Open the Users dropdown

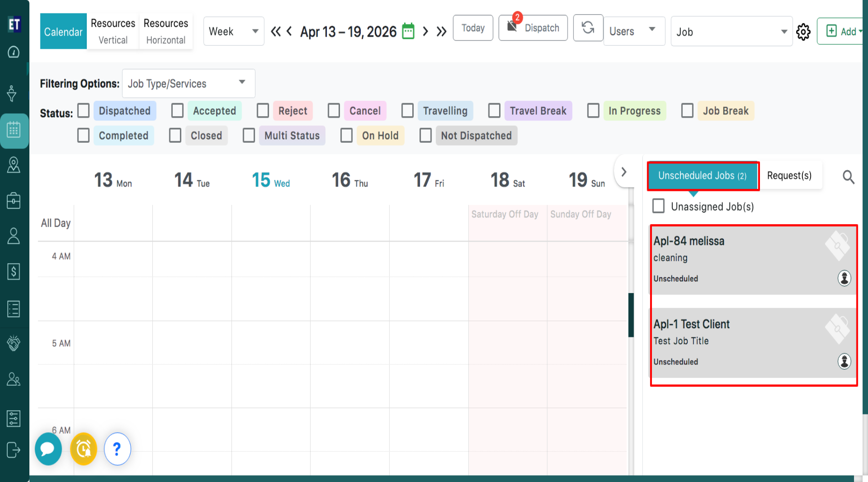point(634,31)
